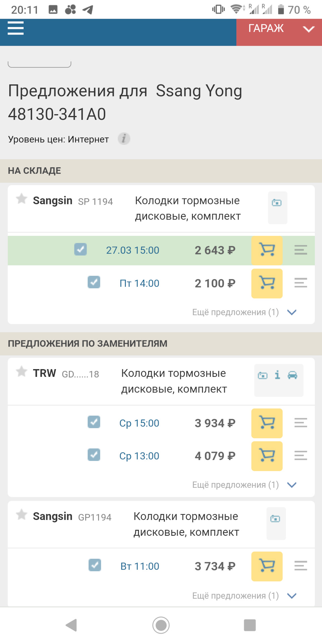This screenshot has width=322, height=644.
Task: Show details lines for 2 100 ₽ offer
Action: pos(301,283)
